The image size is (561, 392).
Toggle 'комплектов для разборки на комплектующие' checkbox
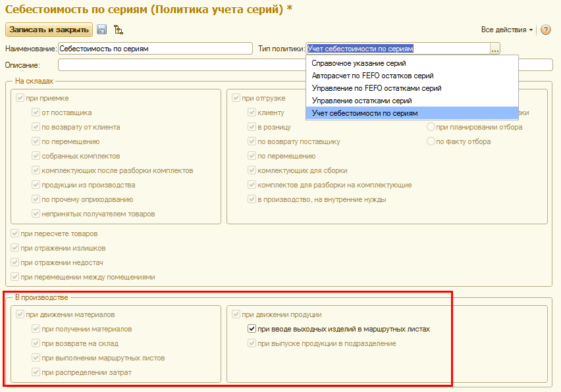pos(252,185)
